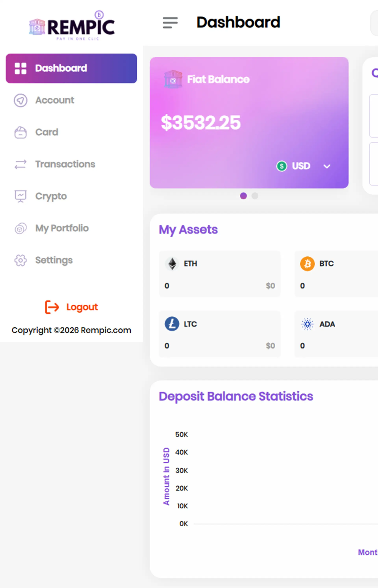Open the Dashboard menu item
378x588 pixels.
(x=71, y=68)
